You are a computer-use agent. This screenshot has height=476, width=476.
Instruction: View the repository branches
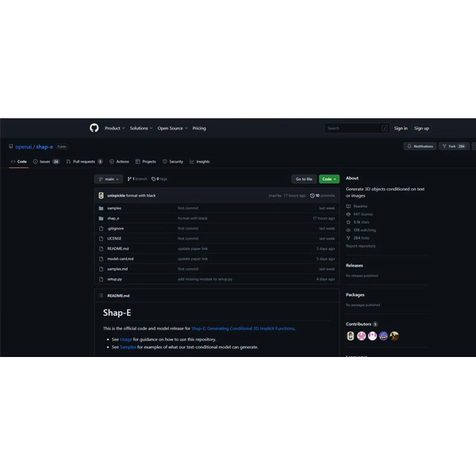137,179
